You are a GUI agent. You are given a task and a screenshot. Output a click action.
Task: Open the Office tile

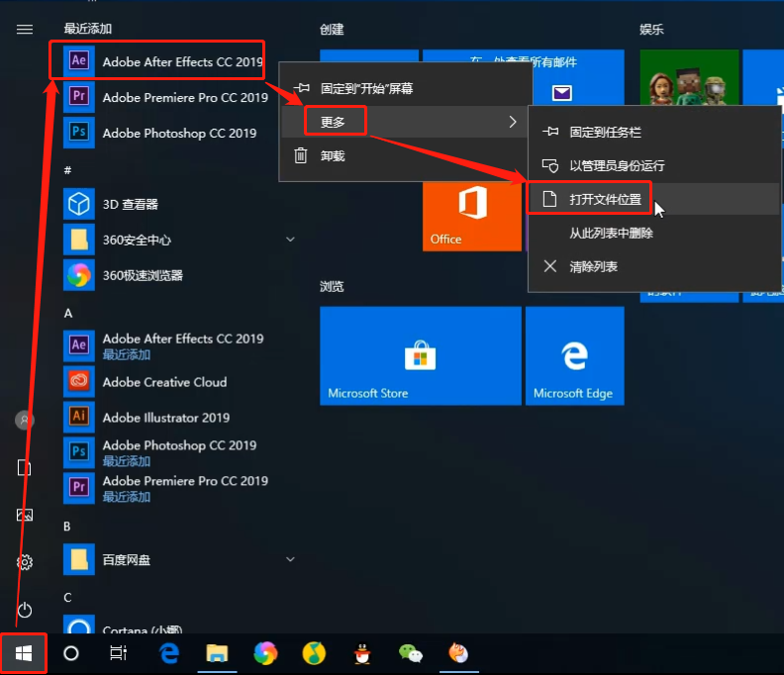click(471, 216)
